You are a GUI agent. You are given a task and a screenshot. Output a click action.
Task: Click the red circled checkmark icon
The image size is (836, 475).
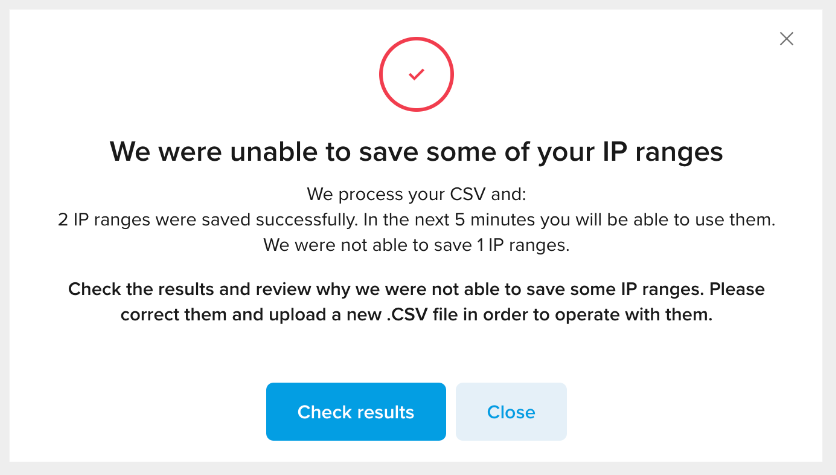coord(416,74)
